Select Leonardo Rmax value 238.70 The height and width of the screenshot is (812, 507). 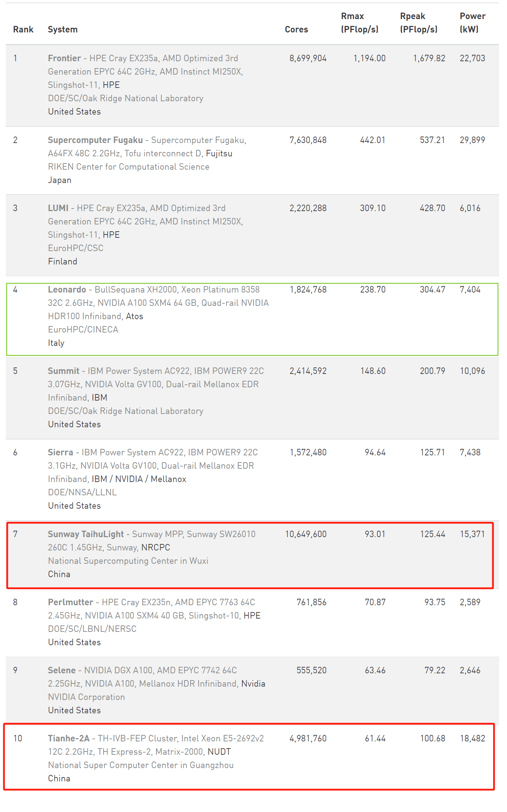pos(373,289)
